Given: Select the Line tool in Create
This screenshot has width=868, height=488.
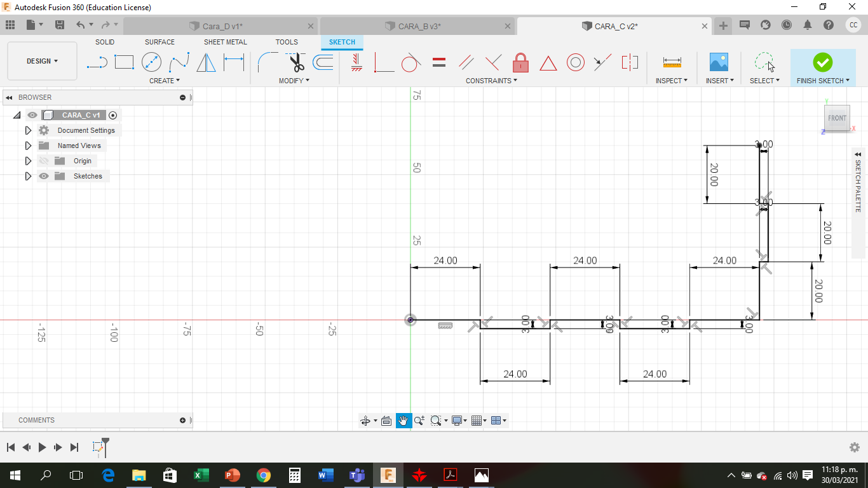Looking at the screenshot, I should (97, 62).
